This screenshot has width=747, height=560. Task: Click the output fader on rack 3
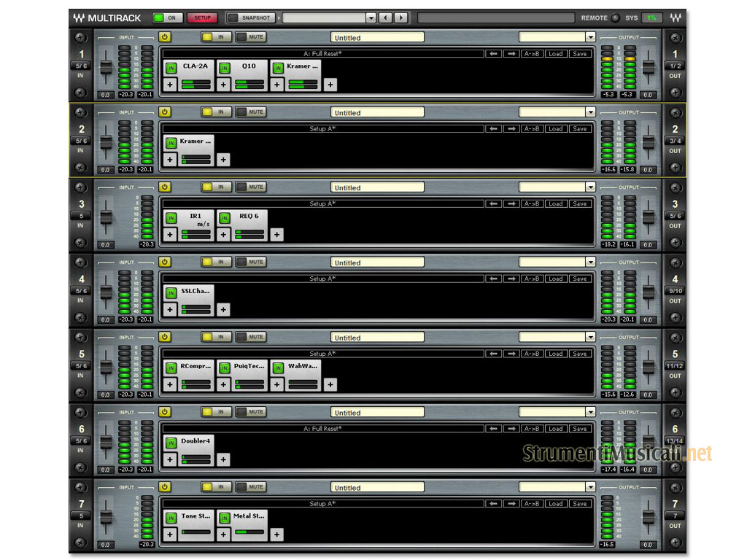[648, 217]
